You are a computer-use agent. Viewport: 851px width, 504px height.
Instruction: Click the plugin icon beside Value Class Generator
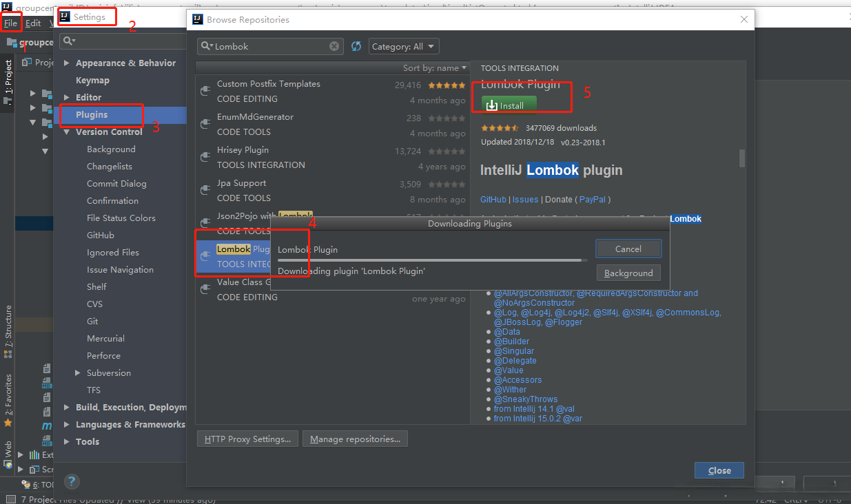coord(205,289)
